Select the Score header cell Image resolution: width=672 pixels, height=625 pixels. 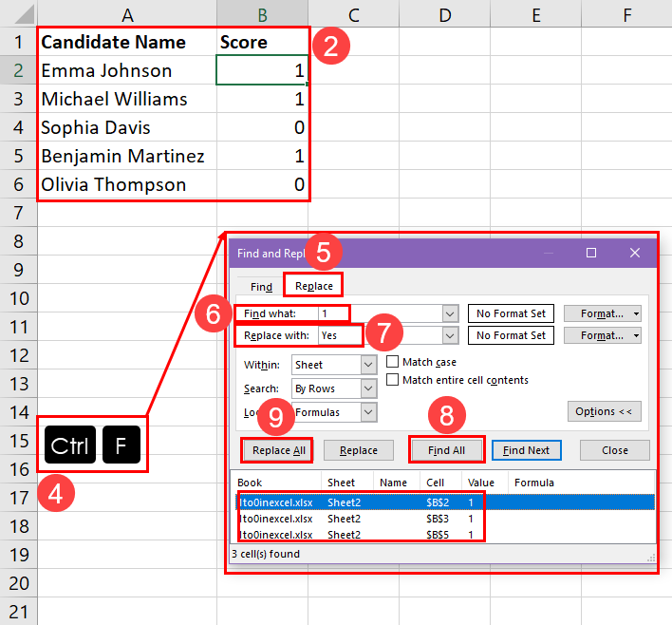pyautogui.click(x=262, y=42)
